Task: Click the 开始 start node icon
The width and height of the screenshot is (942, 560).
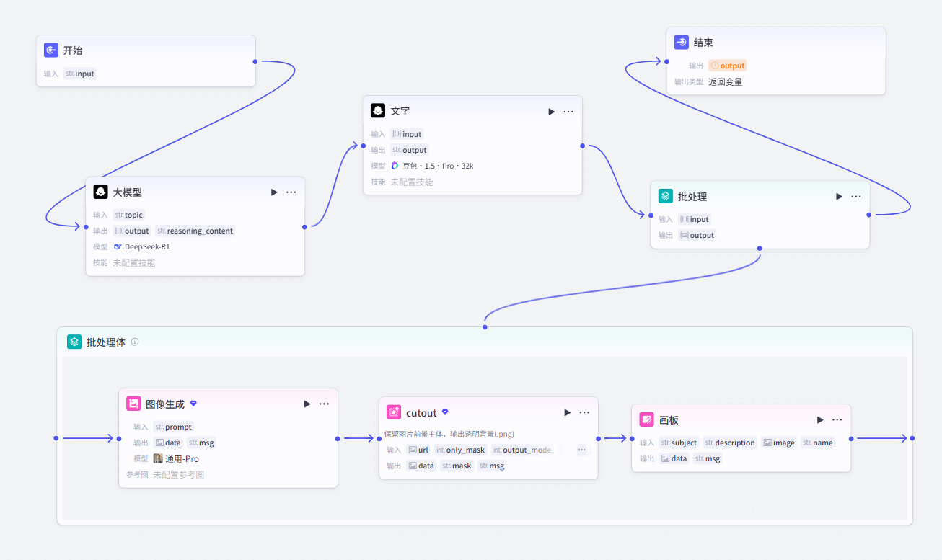Action: (51, 50)
